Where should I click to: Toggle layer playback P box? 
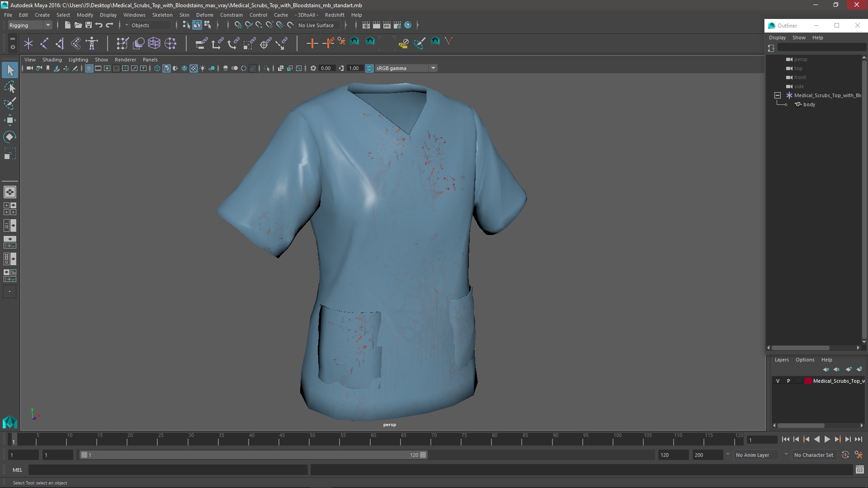point(788,381)
